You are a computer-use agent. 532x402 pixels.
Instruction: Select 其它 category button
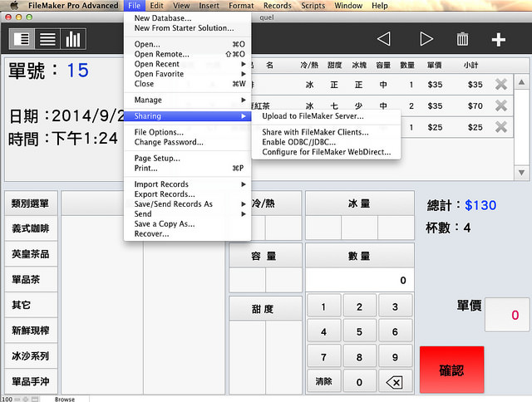[x=31, y=305]
